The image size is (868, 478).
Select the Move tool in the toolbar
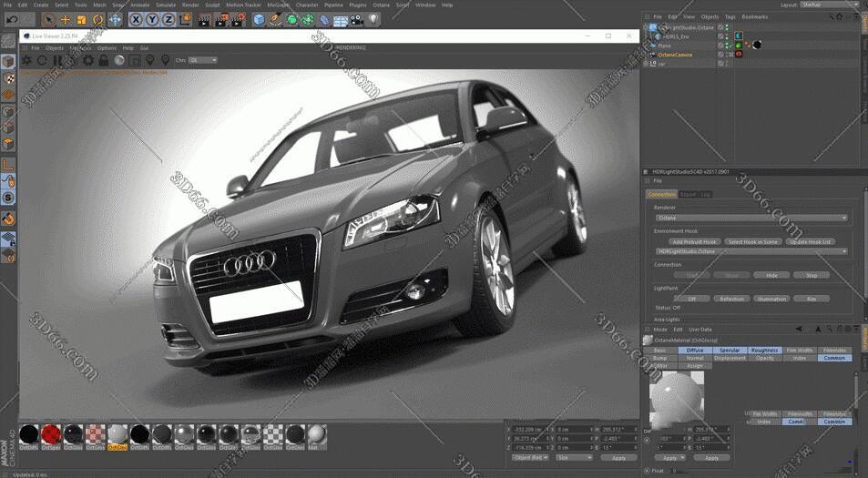[x=66, y=19]
